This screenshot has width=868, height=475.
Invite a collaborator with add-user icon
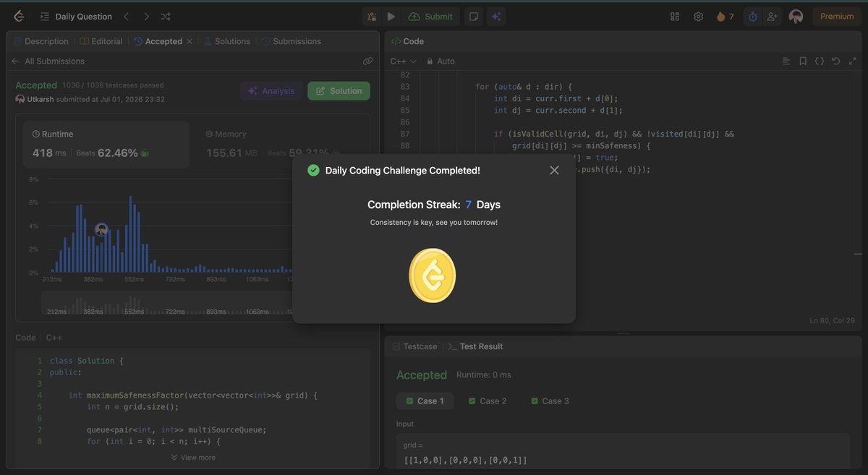[x=772, y=16]
